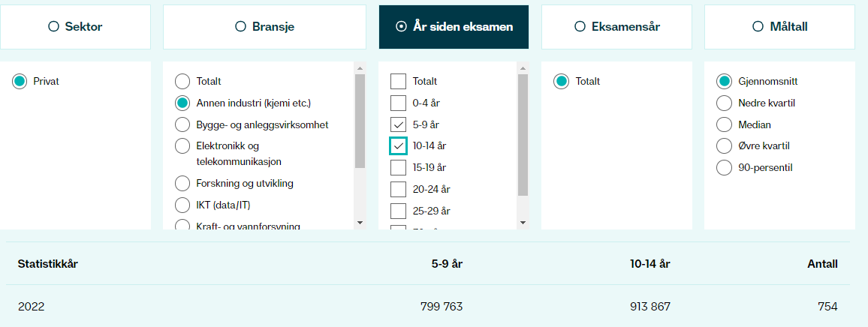Choose the 90-persentil option

724,167
